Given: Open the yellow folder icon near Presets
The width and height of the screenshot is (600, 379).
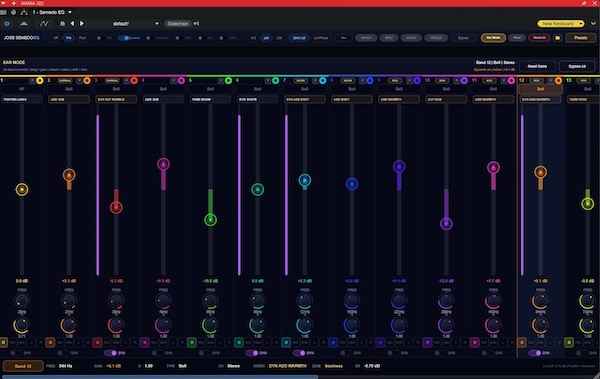Looking at the screenshot, I should (x=558, y=38).
